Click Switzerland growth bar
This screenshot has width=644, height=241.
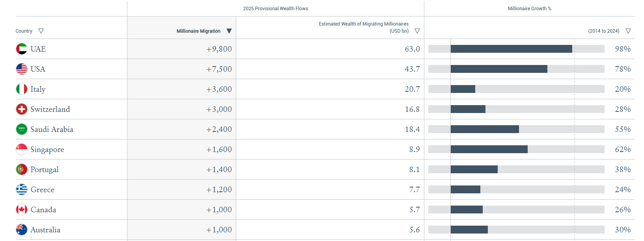468,109
